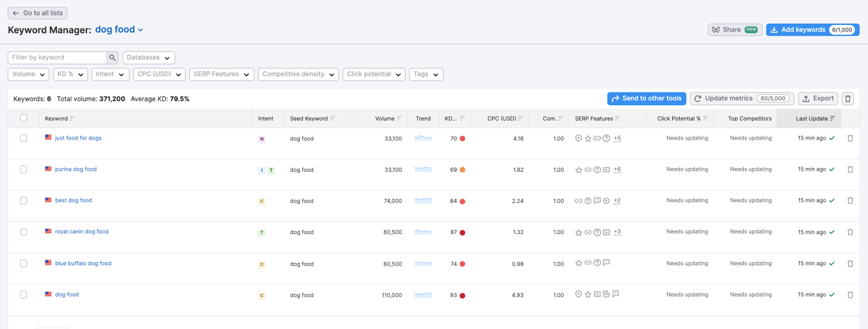Screen dimensions: 868x329
Task: Click the N intent badge for 'just food for dogs'
Action: coord(261,139)
